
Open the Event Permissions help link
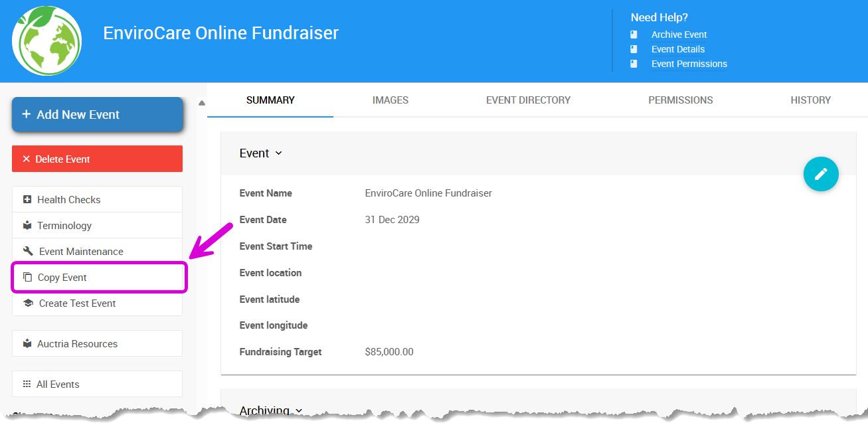point(689,64)
